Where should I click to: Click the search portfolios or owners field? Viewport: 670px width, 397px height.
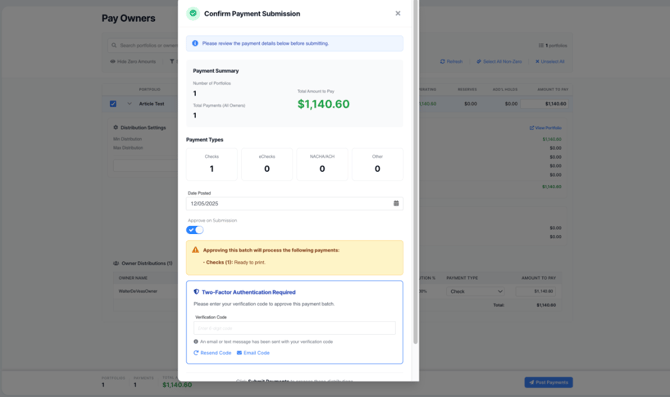click(x=143, y=45)
